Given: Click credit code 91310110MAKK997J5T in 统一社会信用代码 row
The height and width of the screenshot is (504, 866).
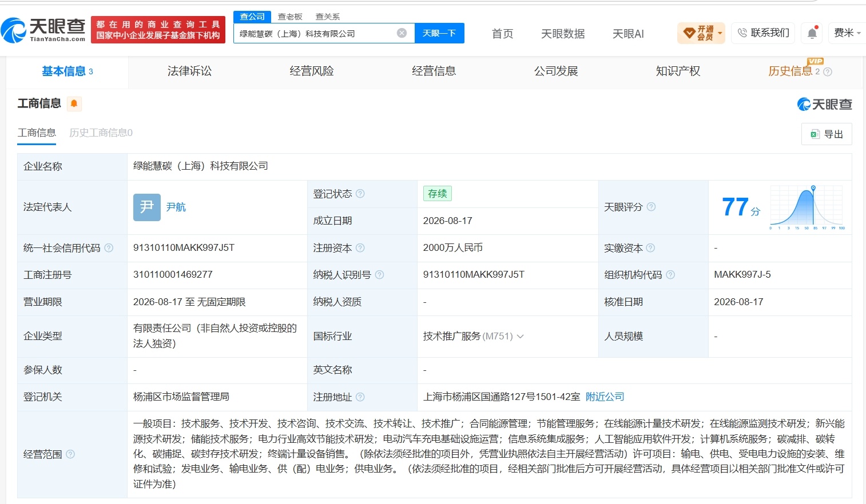Looking at the screenshot, I should pos(184,247).
